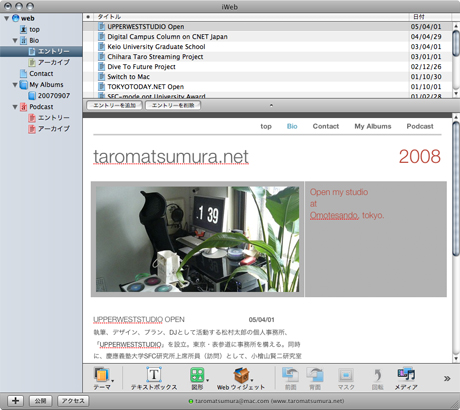This screenshot has width=460, height=410.
Task: Click the 日付 column header
Action: click(x=430, y=17)
